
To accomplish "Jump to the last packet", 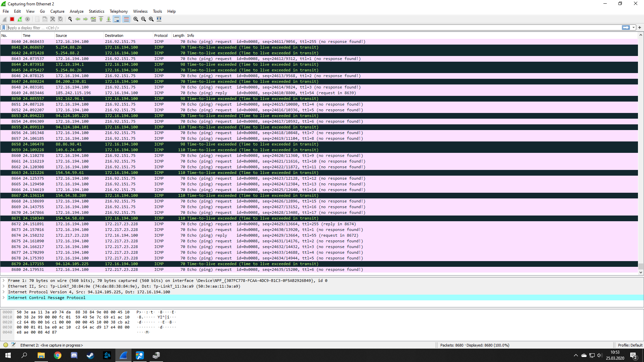I will coord(109,19).
